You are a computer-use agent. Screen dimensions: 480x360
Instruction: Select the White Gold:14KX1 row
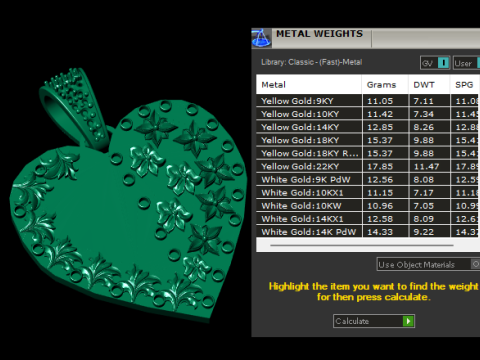coord(368,219)
